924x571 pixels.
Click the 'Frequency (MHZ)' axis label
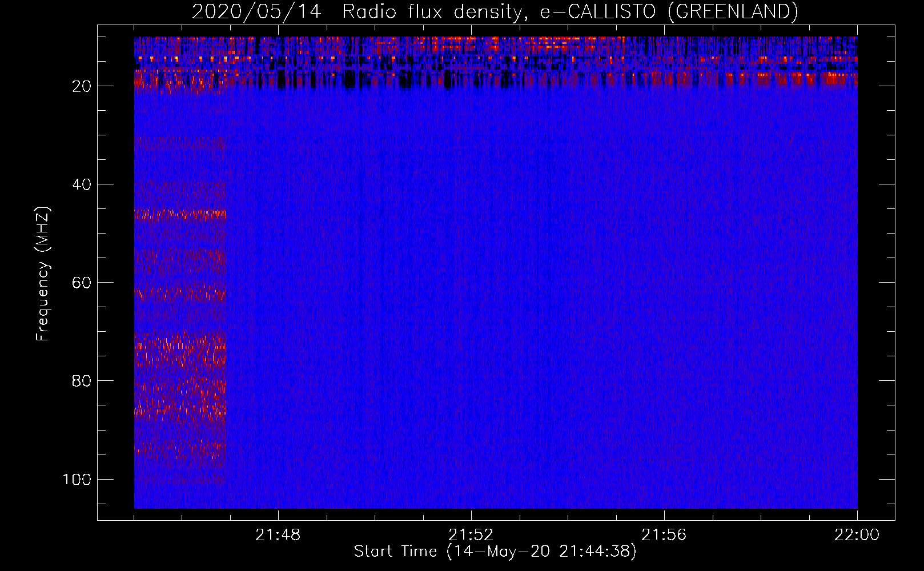tap(43, 274)
